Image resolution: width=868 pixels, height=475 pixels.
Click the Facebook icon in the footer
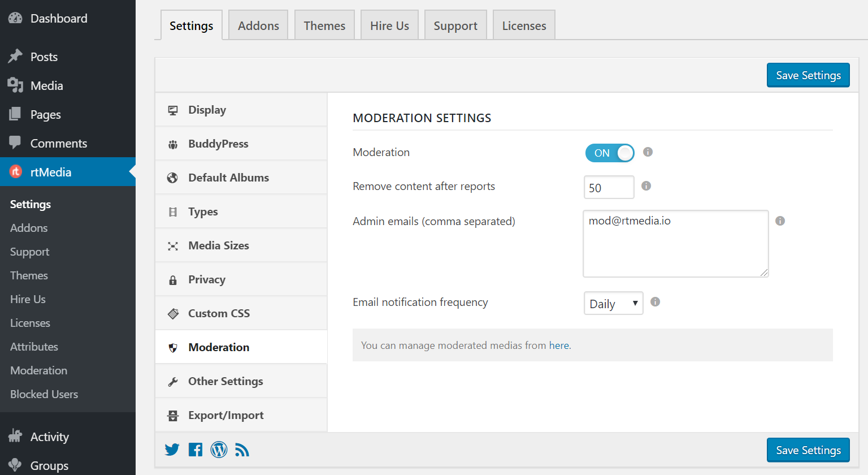[195, 449]
